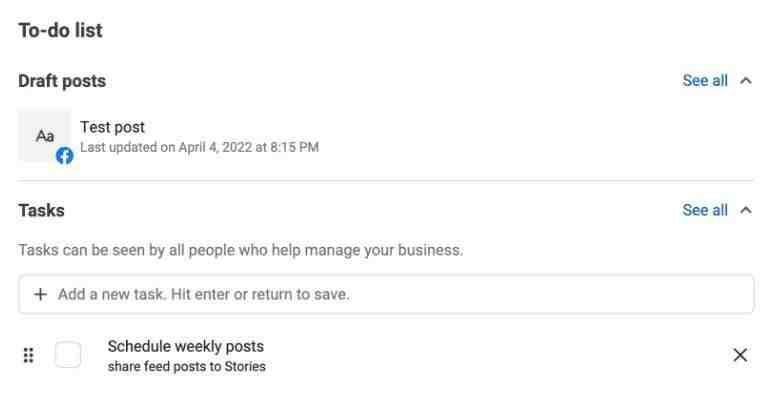
Task: Click the Facebook logo badge on the draft
Action: [x=64, y=156]
